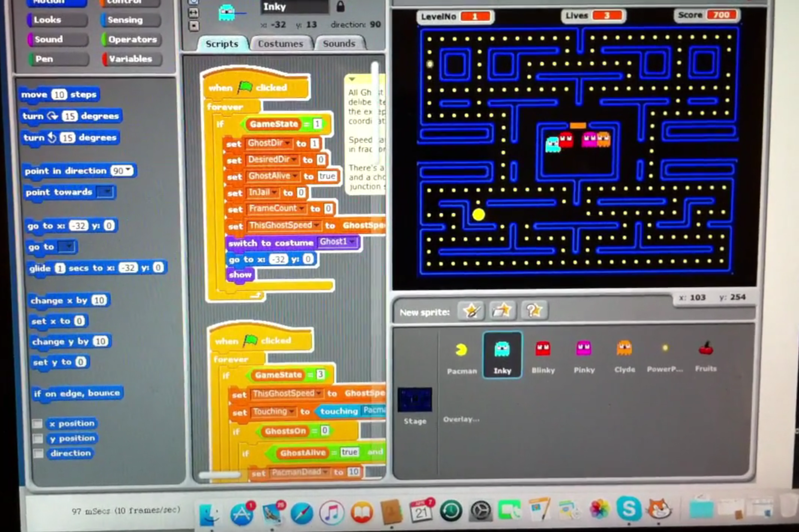Open Safari from the dock
This screenshot has width=799, height=532.
(302, 513)
